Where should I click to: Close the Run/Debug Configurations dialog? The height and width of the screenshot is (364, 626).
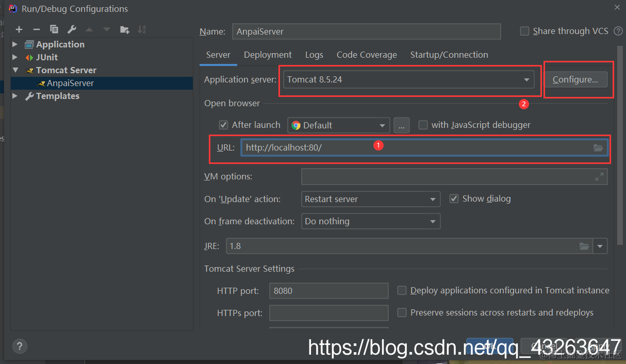(617, 7)
